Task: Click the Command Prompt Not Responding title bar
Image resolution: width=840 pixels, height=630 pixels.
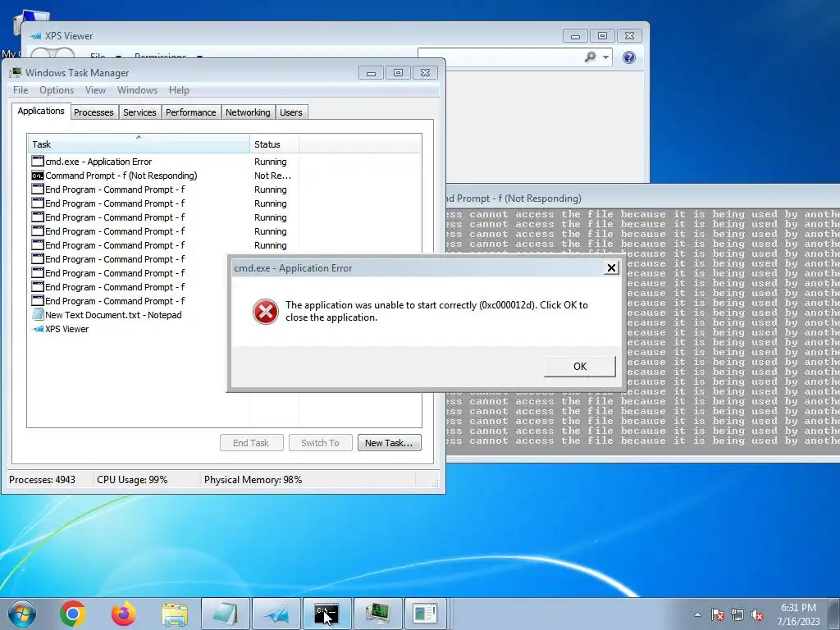Action: click(x=643, y=199)
